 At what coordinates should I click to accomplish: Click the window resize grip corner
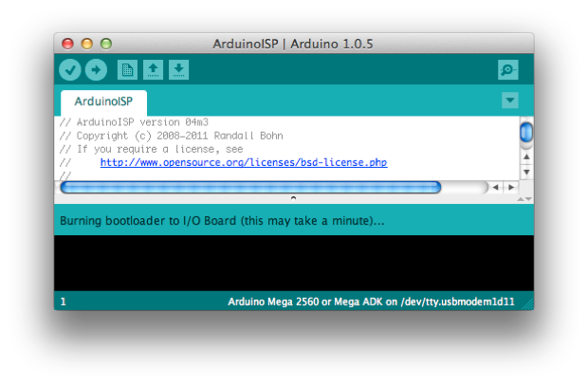(x=529, y=304)
